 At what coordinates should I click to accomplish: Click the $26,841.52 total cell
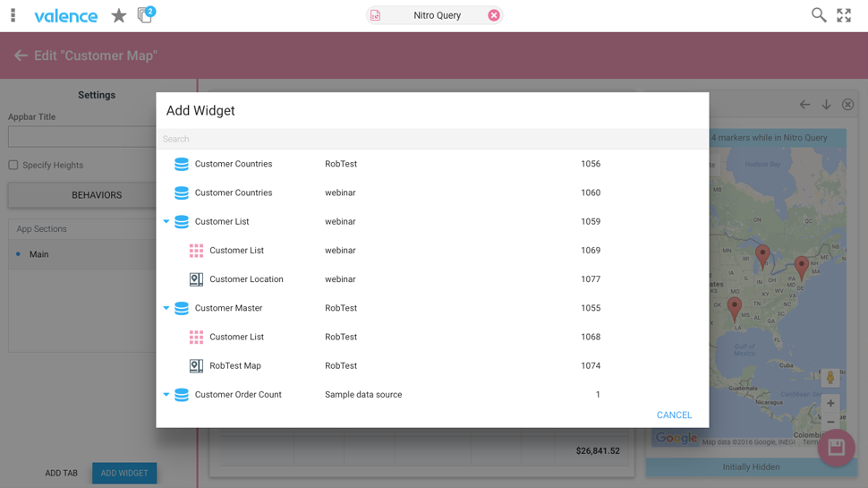[598, 451]
